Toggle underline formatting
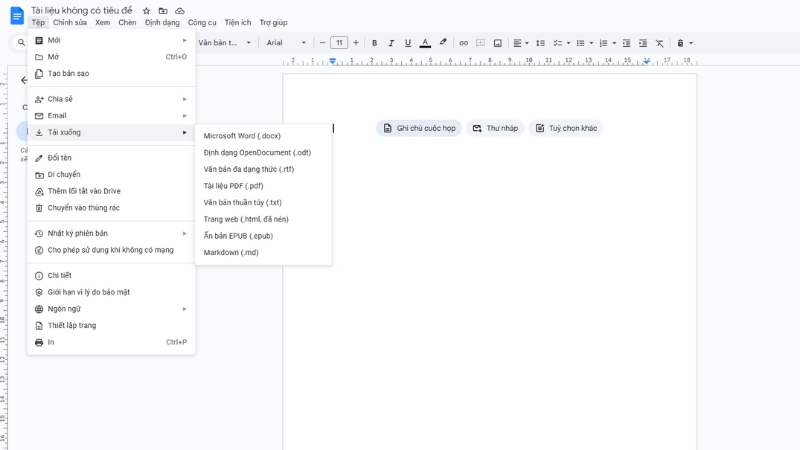 [x=408, y=43]
